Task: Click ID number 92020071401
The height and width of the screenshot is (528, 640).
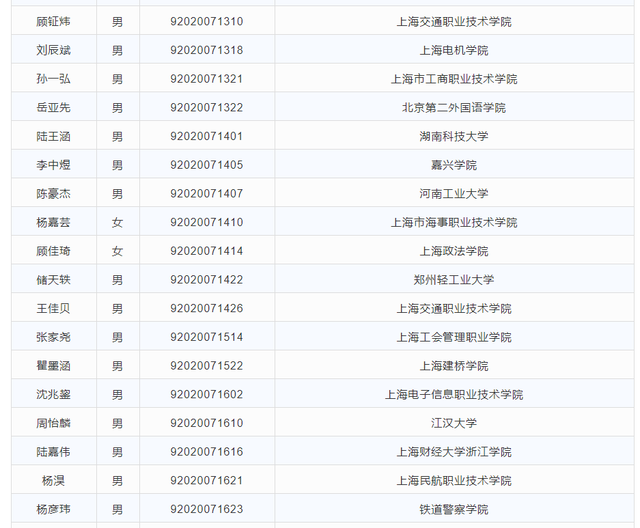Action: (207, 136)
